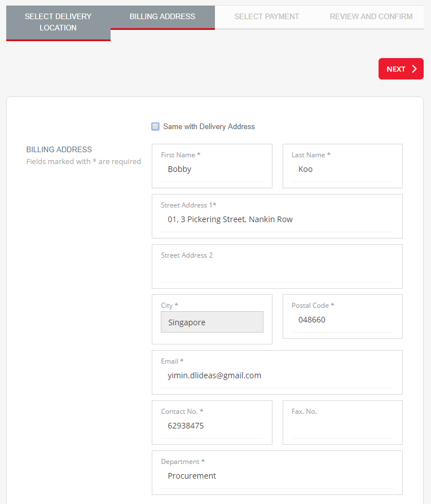Click the 'Same with Delivery Address' label text
431x504 pixels.
tap(209, 126)
